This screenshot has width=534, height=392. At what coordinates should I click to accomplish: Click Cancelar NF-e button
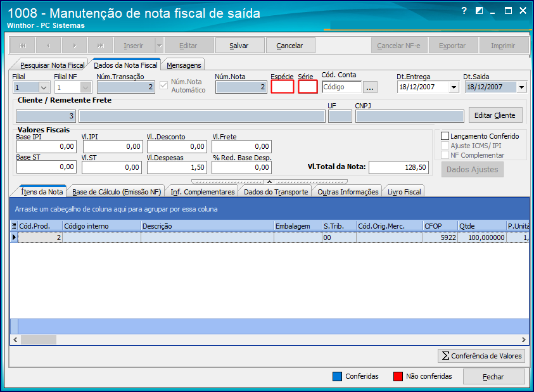pos(399,46)
